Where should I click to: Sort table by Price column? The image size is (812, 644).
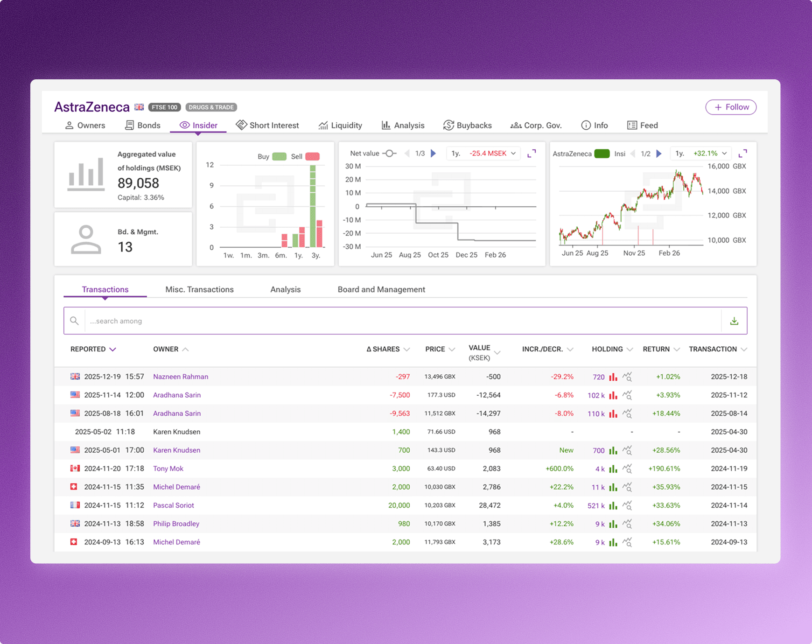[x=440, y=349]
